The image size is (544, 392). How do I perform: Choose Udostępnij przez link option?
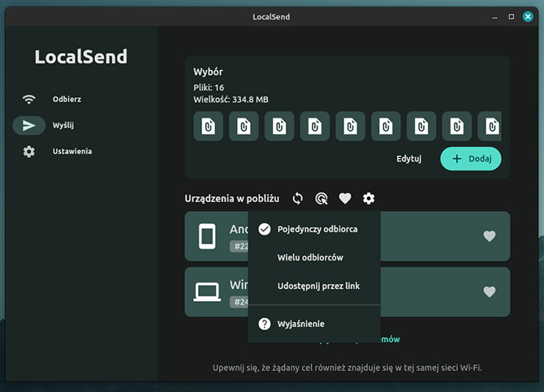click(x=314, y=286)
